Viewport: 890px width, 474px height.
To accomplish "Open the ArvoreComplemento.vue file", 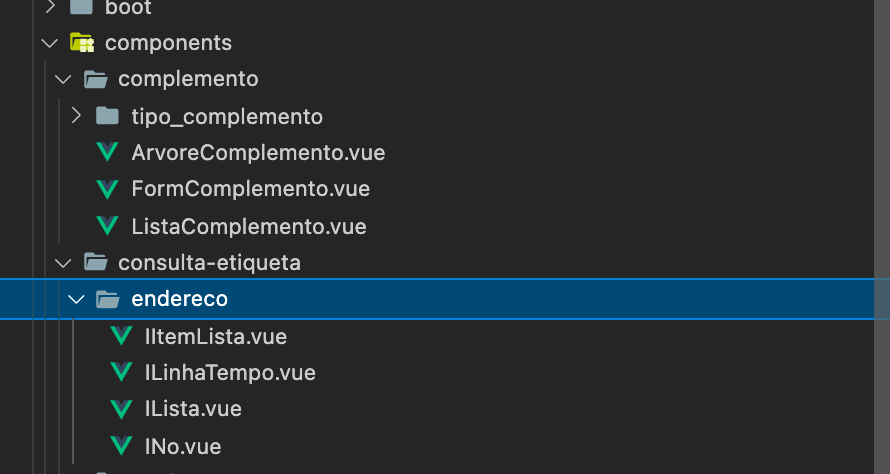I will point(258,153).
